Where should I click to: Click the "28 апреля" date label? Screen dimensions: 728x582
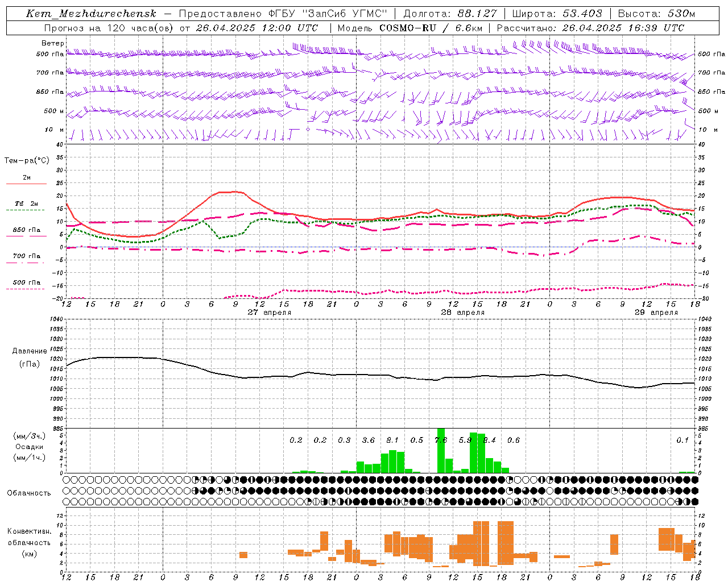click(462, 313)
